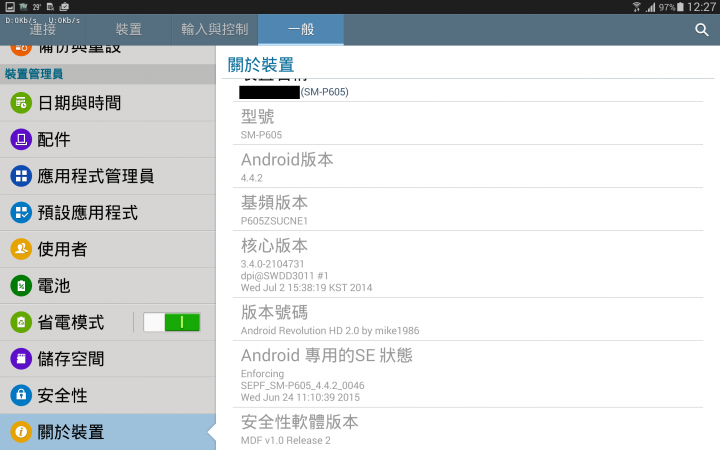Open 配件 settings entry

coord(107,140)
